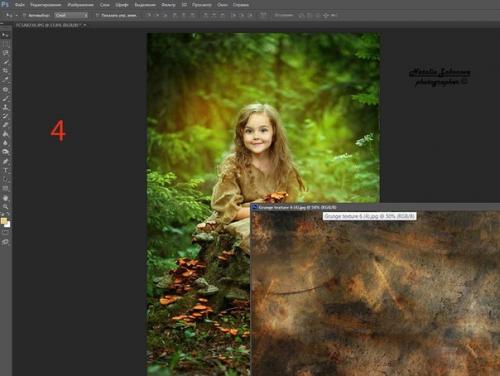500x376 pixels.
Task: Select the Rectangular Marquee tool
Action: pyautogui.click(x=5, y=44)
